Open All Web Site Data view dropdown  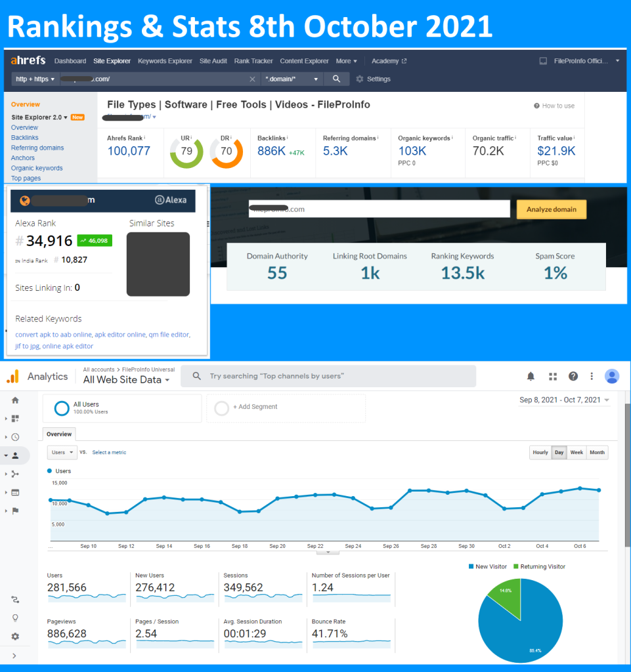[127, 380]
